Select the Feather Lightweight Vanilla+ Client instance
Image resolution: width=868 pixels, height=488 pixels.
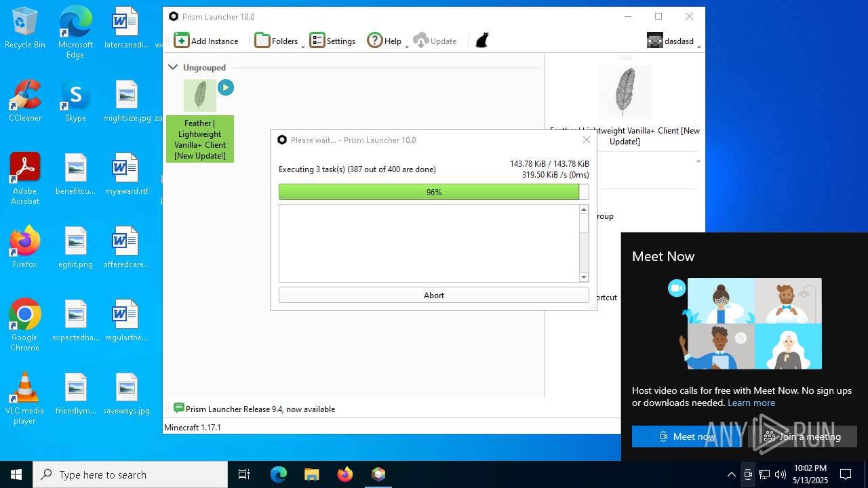point(200,121)
